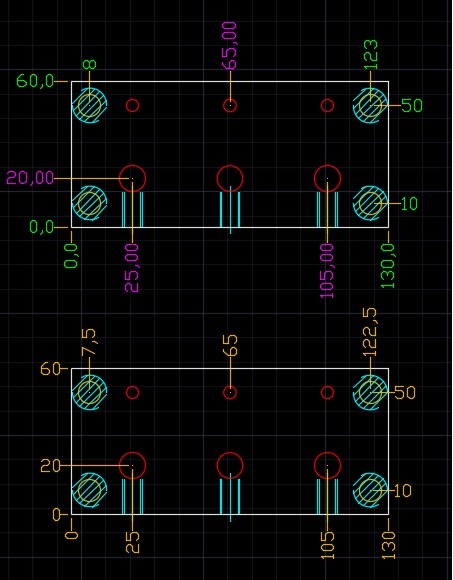Viewport: 453px width, 580px height.
Task: Select large red circle on the orange 105 leader
Action: (x=327, y=466)
